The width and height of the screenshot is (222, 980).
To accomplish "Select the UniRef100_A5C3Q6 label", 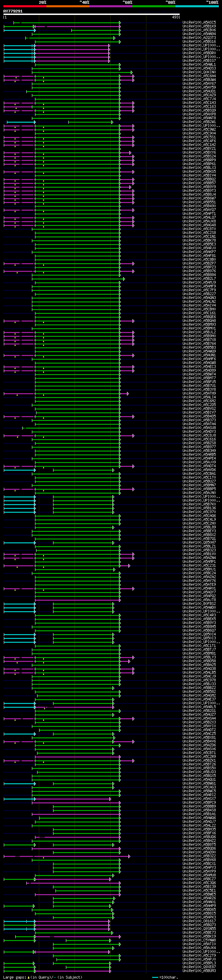I will [199, 883].
